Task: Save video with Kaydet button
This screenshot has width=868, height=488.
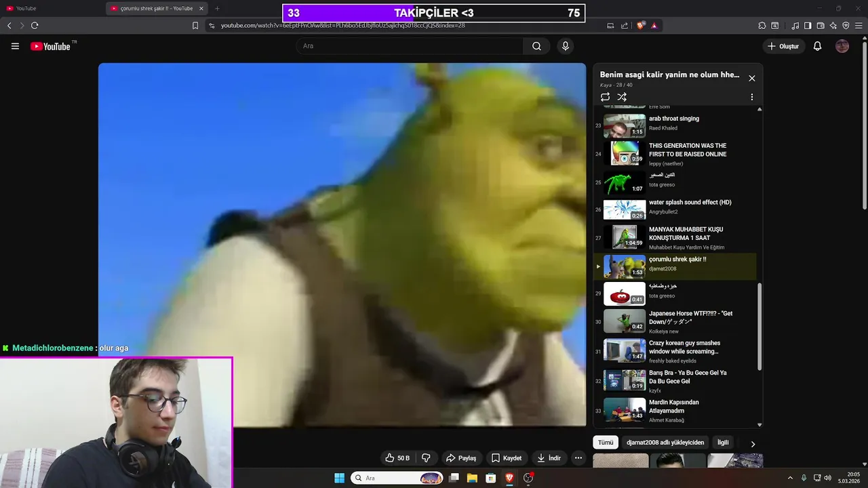Action: point(506,458)
